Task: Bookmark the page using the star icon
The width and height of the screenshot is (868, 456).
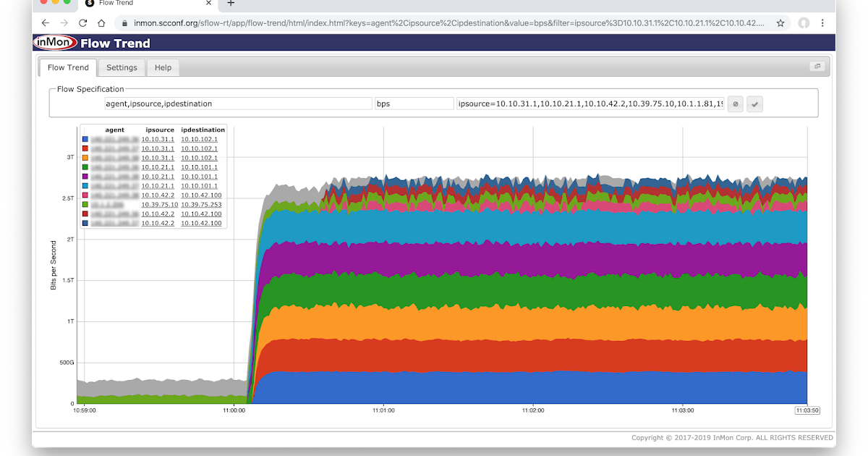Action: pyautogui.click(x=780, y=22)
